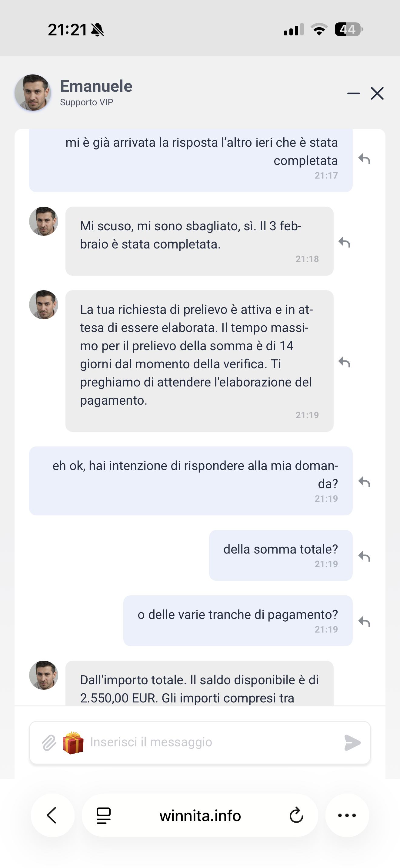400x868 pixels.
Task: Tap the winnita.info address bar
Action: click(200, 815)
